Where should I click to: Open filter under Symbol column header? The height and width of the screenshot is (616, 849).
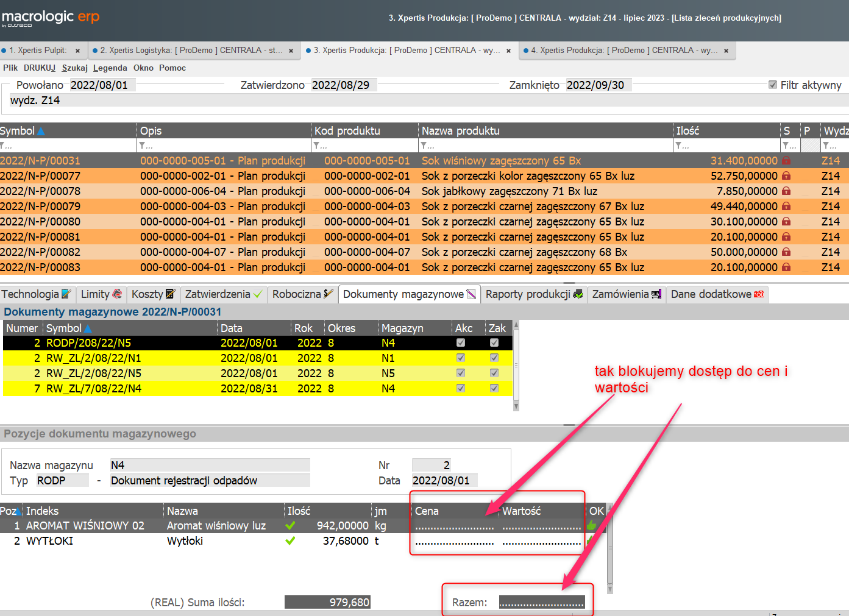(x=6, y=146)
